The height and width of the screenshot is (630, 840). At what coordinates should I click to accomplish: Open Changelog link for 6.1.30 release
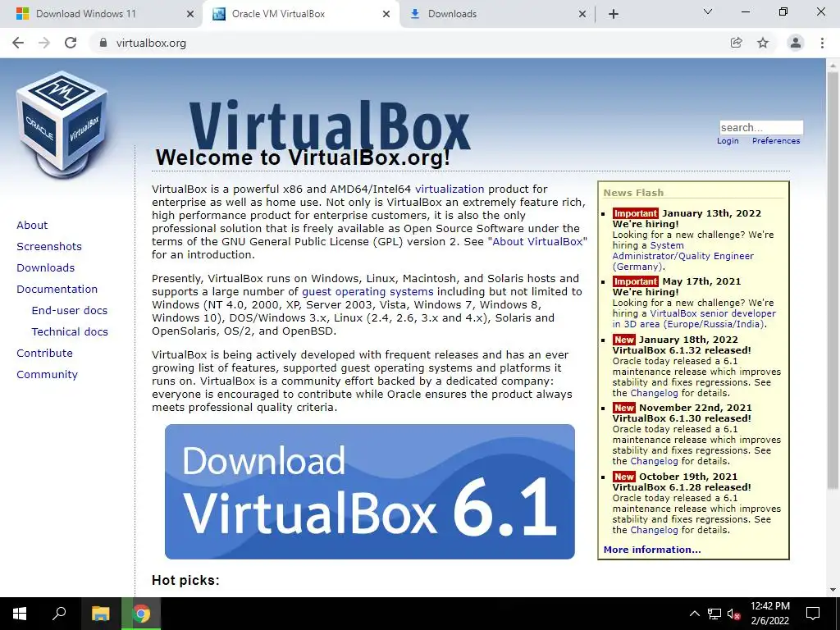(x=654, y=461)
